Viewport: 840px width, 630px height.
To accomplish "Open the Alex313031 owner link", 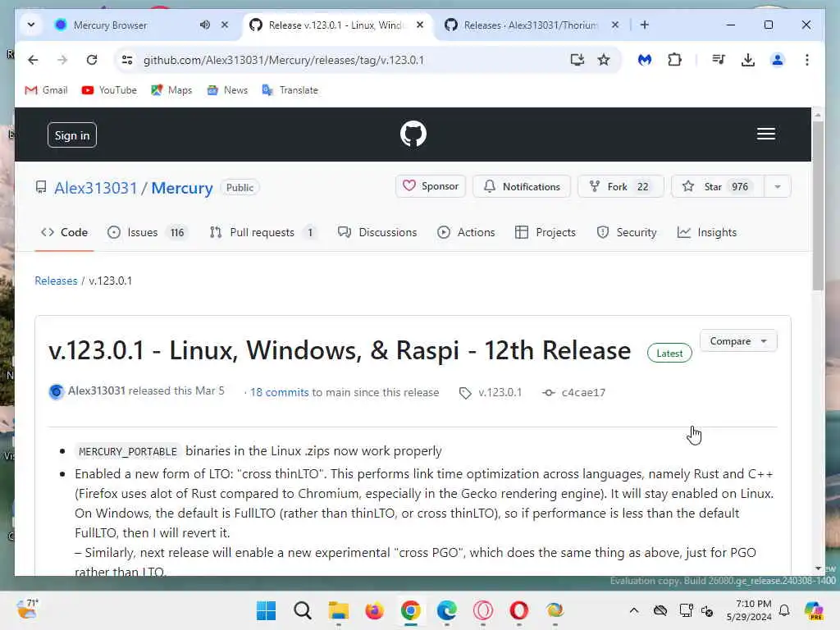I will pyautogui.click(x=96, y=188).
